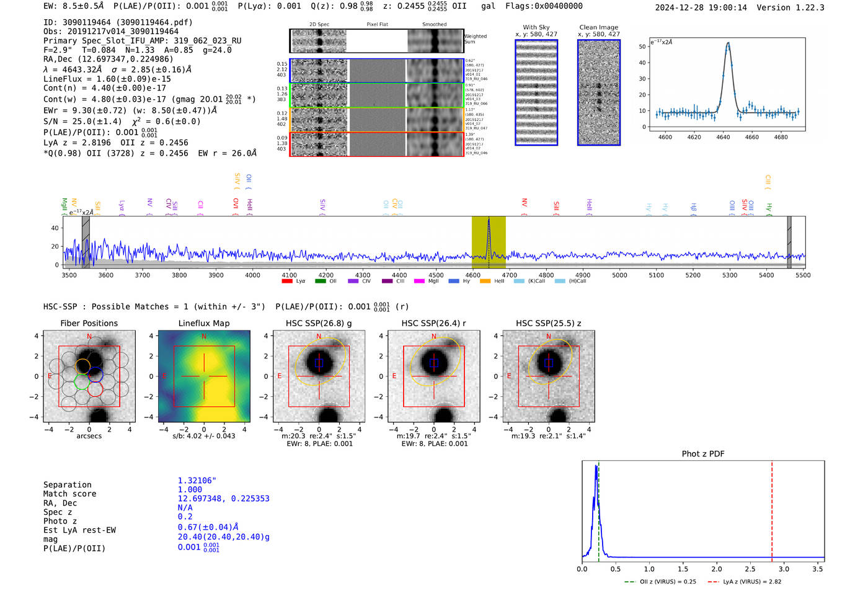The height and width of the screenshot is (591, 868).
Task: Click the blue fiber circle in Fiber Positions
Action: click(x=95, y=375)
